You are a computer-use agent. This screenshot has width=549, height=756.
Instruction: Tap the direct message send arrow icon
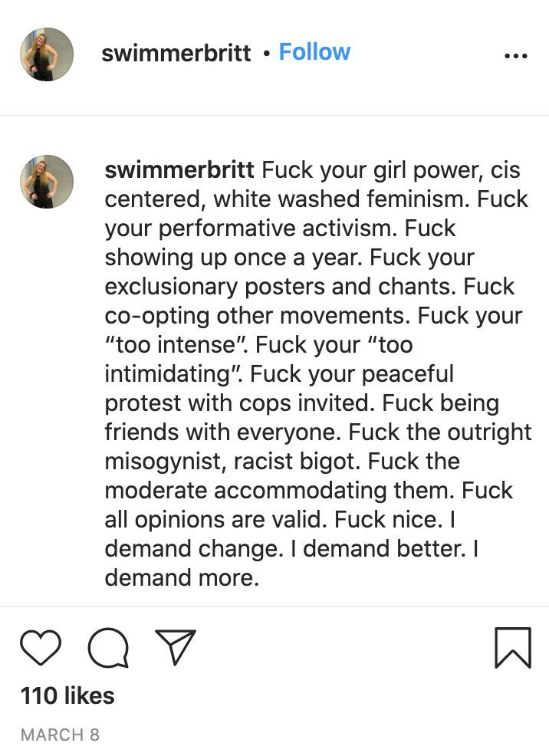click(176, 648)
